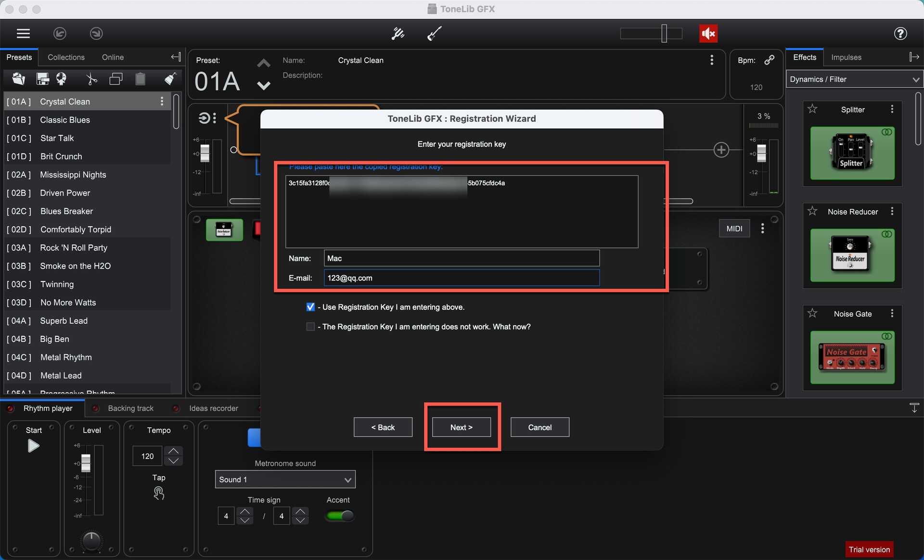924x560 pixels.
Task: Select next preset with down chevron
Action: (264, 86)
